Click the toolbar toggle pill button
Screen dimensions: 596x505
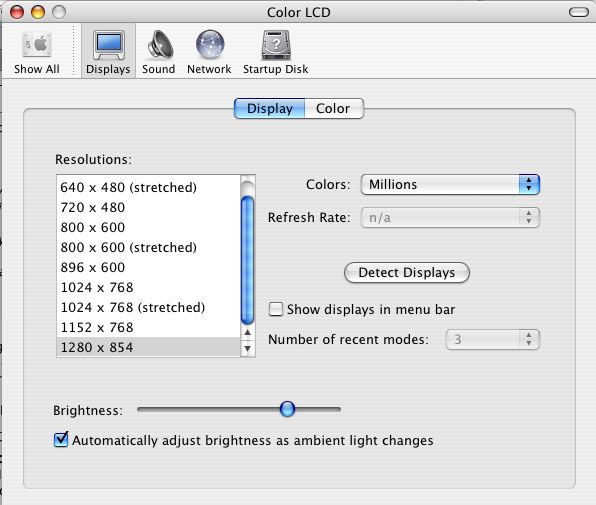[579, 12]
